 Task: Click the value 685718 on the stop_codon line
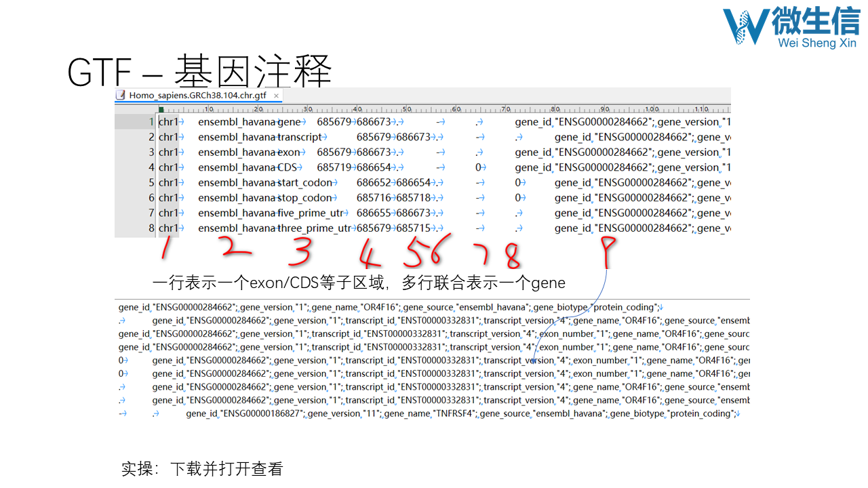coord(414,198)
